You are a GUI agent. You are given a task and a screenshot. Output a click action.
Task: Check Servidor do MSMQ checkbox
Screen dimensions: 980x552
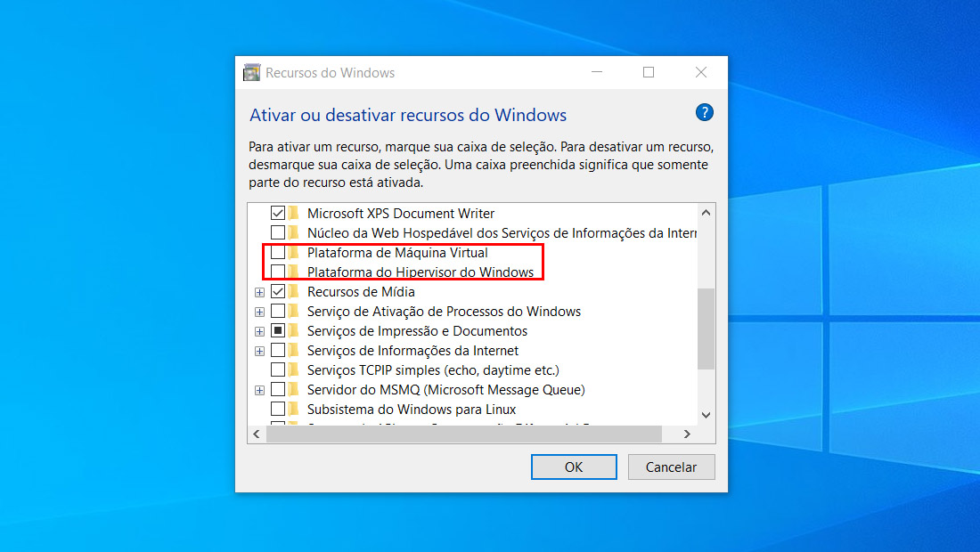278,390
